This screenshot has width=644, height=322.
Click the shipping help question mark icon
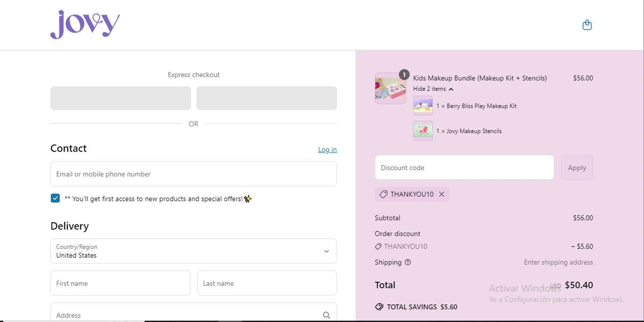pyautogui.click(x=407, y=262)
